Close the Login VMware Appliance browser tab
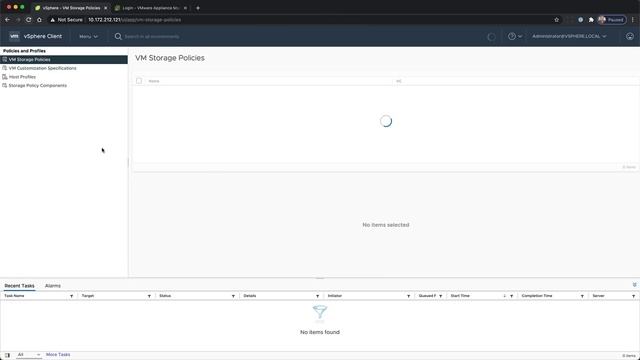This screenshot has height=360, width=640. coord(185,8)
